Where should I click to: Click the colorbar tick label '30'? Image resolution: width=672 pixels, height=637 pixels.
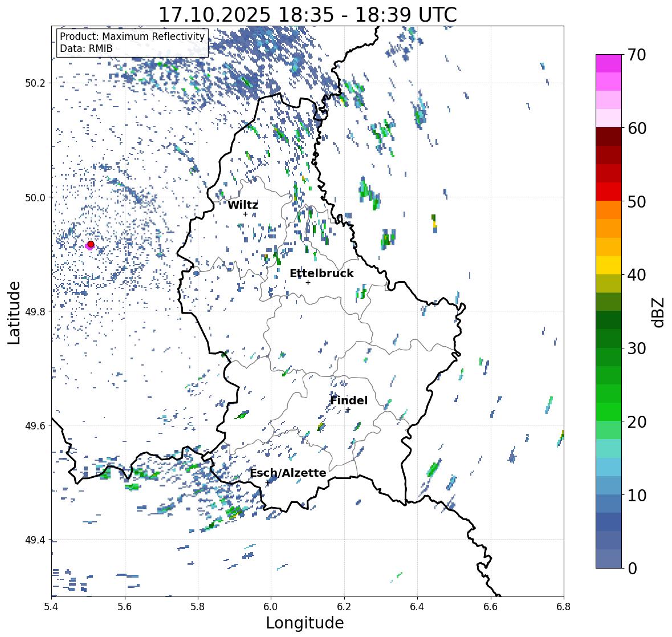pyautogui.click(x=637, y=348)
